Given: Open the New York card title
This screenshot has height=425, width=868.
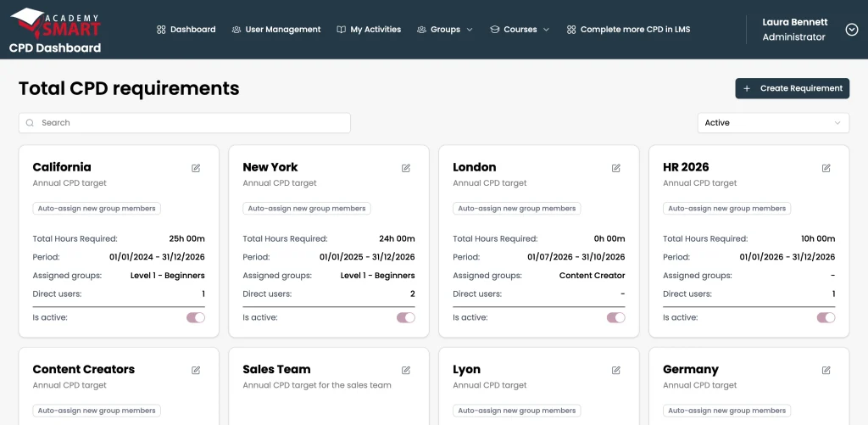Looking at the screenshot, I should [270, 167].
